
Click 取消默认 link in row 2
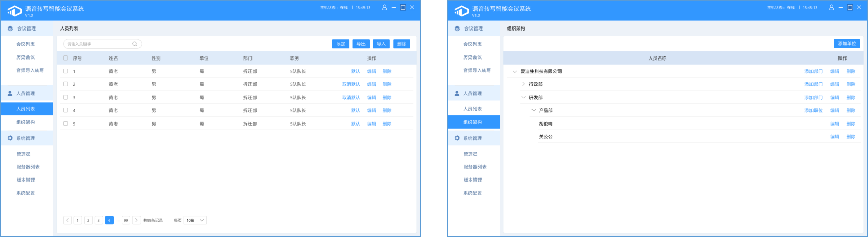point(351,84)
